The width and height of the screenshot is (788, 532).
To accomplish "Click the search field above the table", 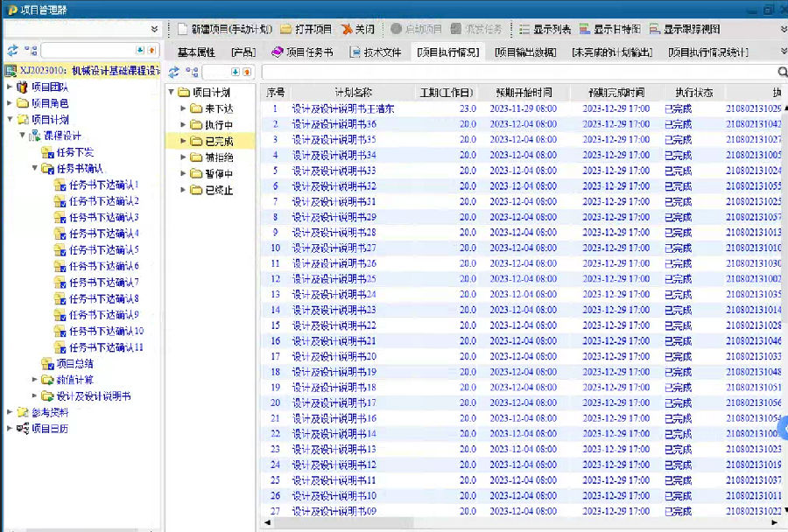I will [517, 72].
